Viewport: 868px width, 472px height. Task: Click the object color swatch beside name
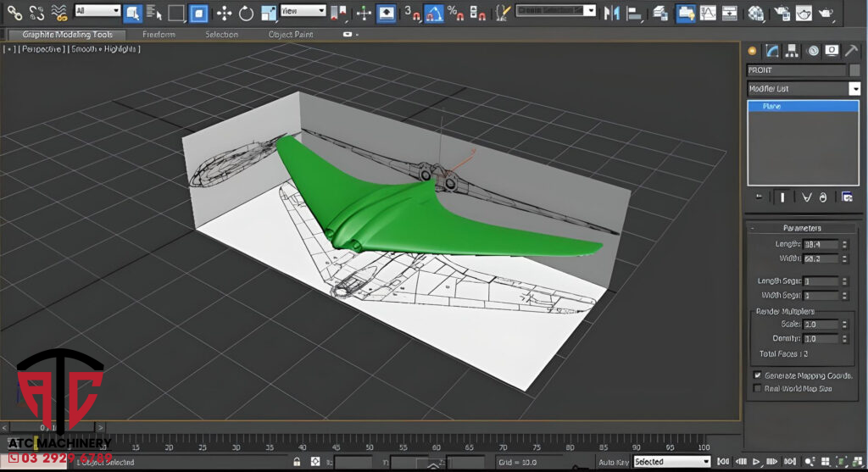click(854, 70)
